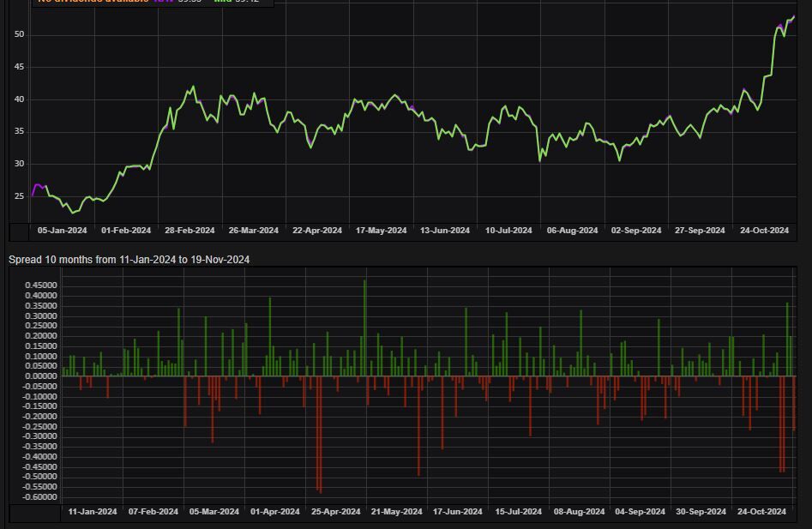Screen dimensions: 812x529
Task: Select the -0.25000 spread axis value
Action: click(39, 426)
